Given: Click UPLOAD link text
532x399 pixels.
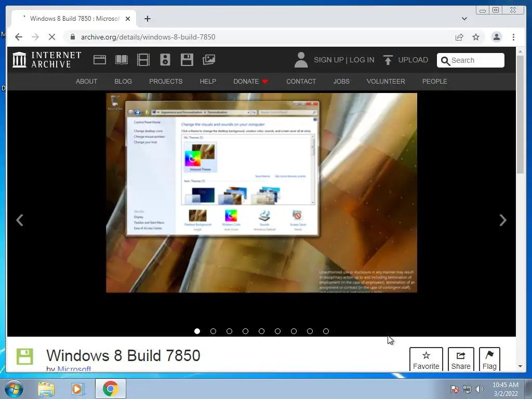Looking at the screenshot, I should tap(413, 60).
